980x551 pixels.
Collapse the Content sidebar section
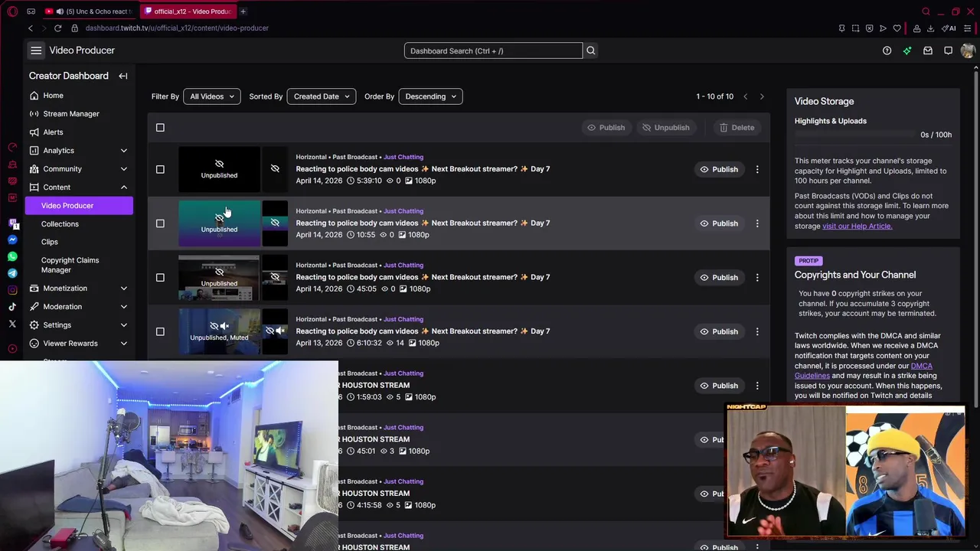79,187
